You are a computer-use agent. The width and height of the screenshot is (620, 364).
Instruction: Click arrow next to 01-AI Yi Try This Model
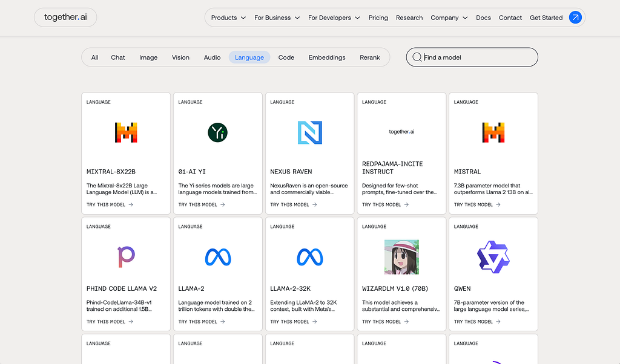click(x=223, y=204)
